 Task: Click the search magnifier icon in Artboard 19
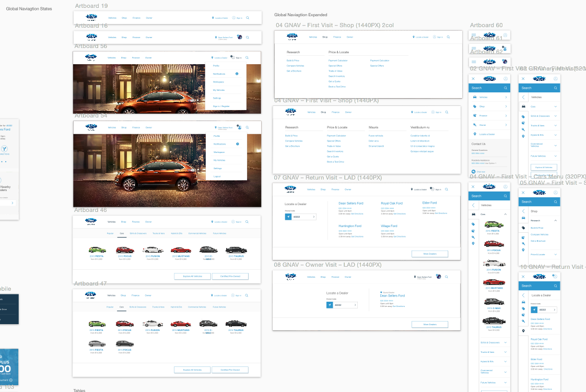pyautogui.click(x=247, y=18)
